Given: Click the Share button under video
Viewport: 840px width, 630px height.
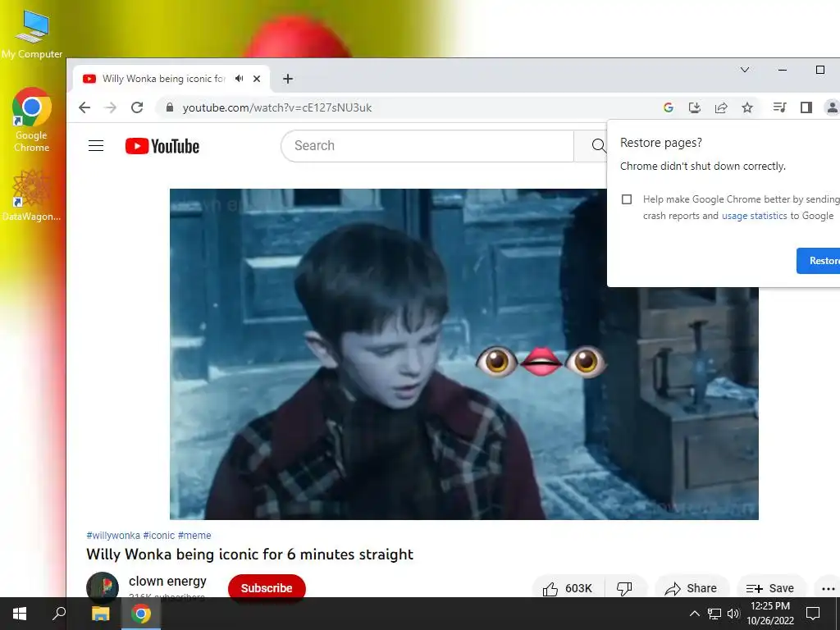Looking at the screenshot, I should coord(691,588).
